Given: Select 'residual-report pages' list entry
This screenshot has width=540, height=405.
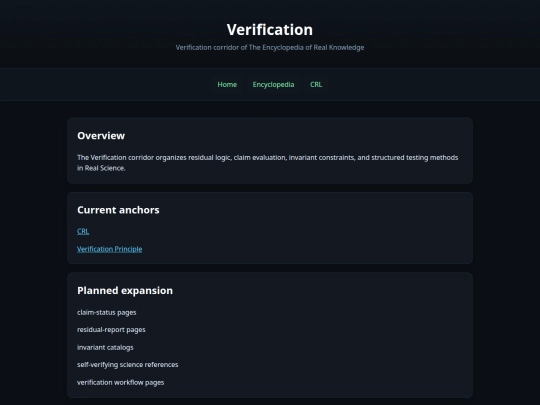Looking at the screenshot, I should point(111,330).
